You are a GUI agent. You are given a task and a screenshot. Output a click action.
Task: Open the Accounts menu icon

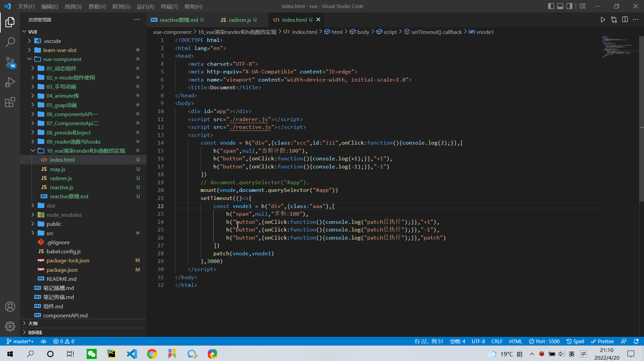[x=10, y=307]
